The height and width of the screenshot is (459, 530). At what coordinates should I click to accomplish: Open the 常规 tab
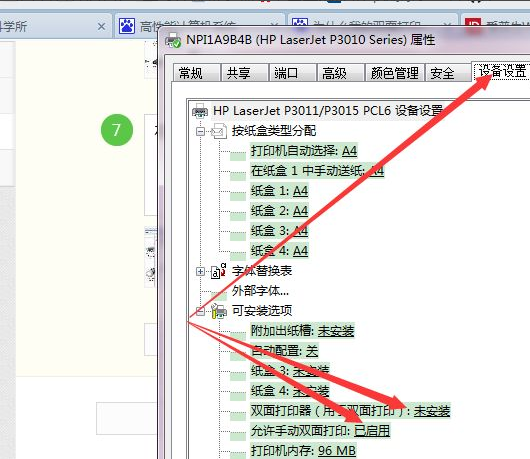pos(197,73)
